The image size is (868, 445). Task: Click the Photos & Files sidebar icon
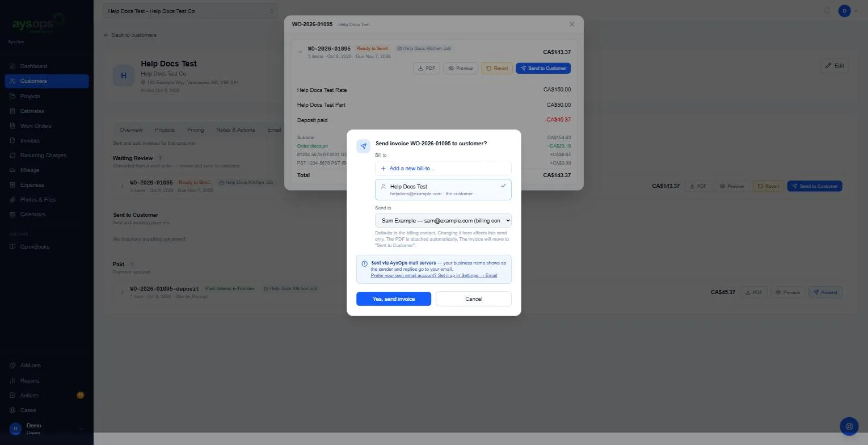(x=12, y=200)
